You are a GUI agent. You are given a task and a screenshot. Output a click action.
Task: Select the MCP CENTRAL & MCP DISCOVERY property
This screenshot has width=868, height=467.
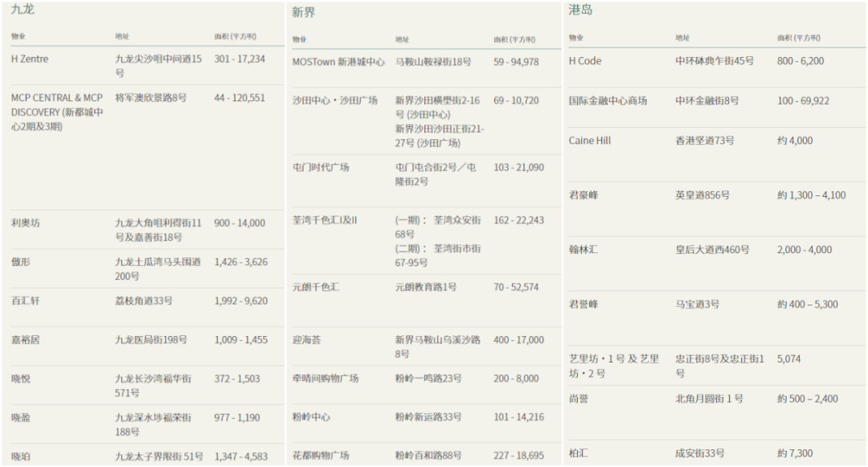[x=57, y=112]
